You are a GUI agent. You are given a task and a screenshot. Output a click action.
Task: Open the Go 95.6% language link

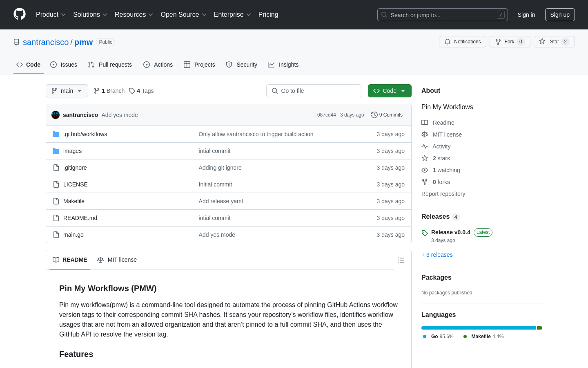pyautogui.click(x=438, y=337)
